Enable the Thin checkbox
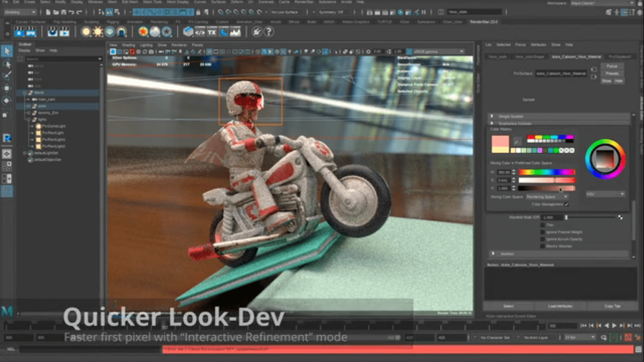This screenshot has width=644, height=362. 542,225
